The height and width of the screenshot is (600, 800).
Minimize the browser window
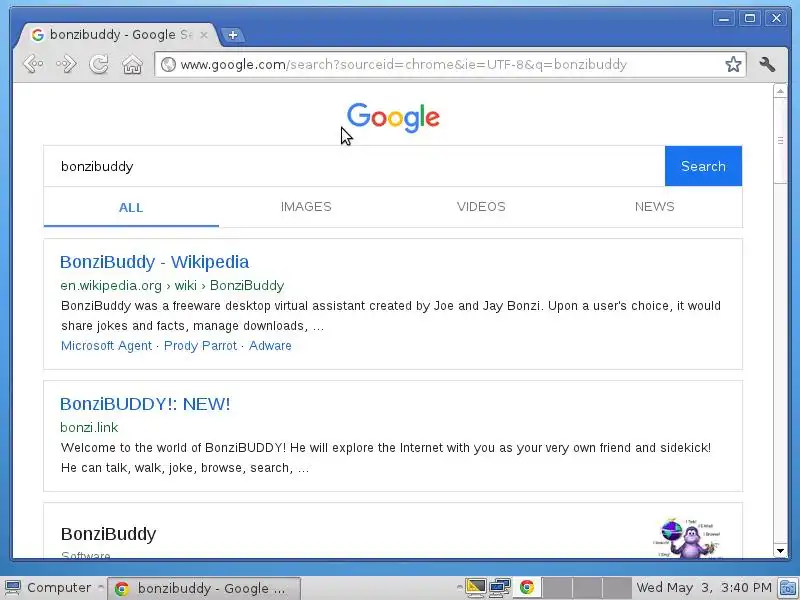(x=723, y=19)
